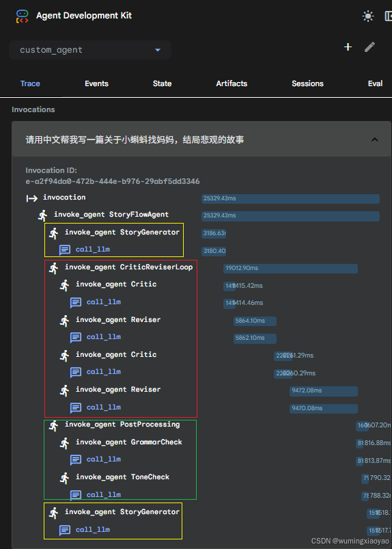This screenshot has width=392, height=549.
Task: Click the Invocation ID value text
Action: click(113, 181)
